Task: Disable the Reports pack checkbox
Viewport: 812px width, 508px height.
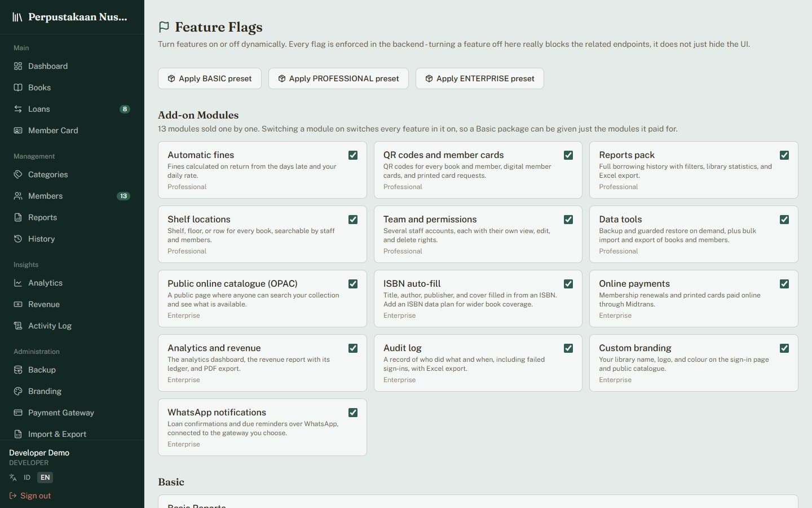Action: [x=784, y=155]
